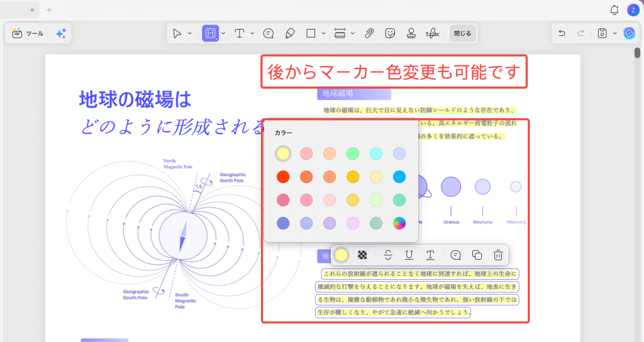Image resolution: width=644 pixels, height=342 pixels.
Task: Expand the Text tool dropdown arrow
Action: 252,33
